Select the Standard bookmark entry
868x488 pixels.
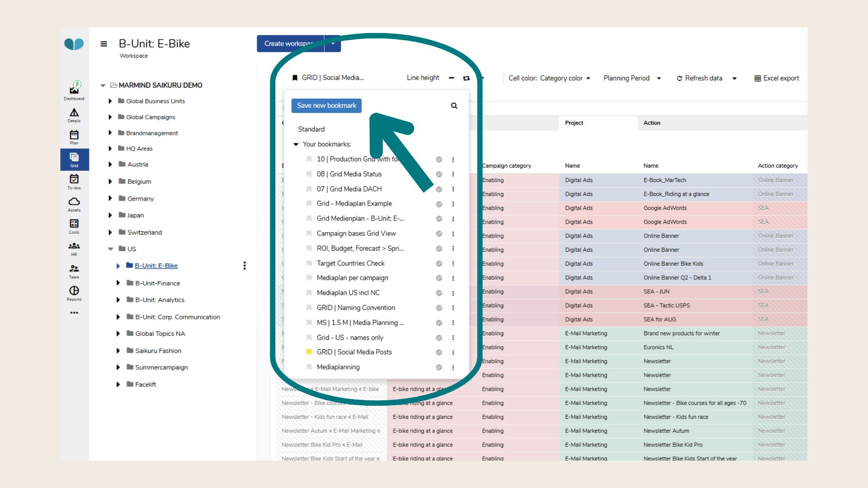[311, 129]
